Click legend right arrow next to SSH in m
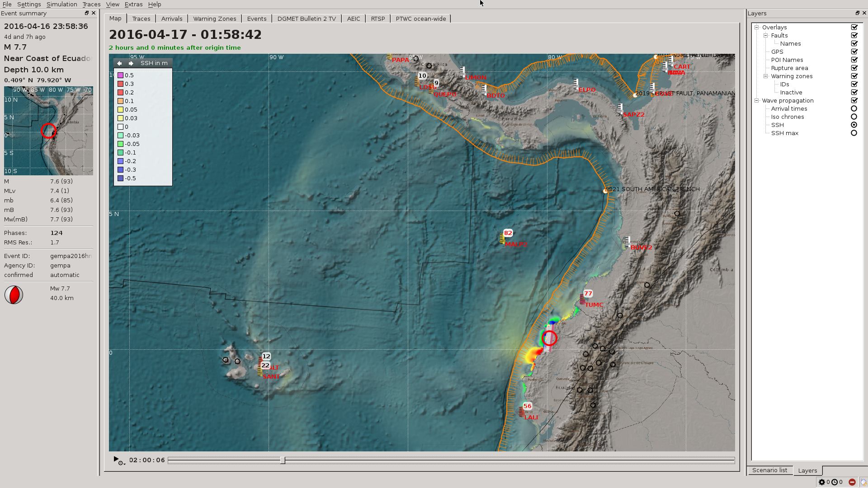The image size is (868, 488). [131, 63]
